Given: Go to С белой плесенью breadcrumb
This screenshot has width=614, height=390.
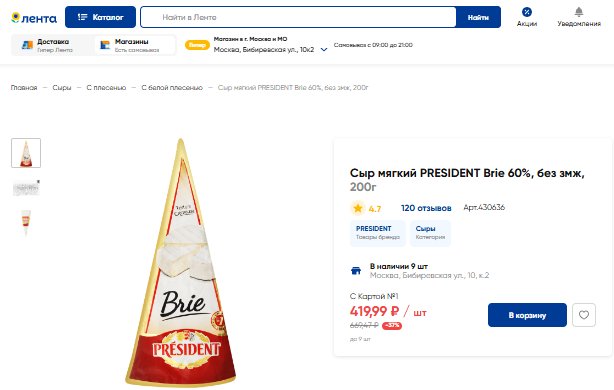Looking at the screenshot, I should (x=172, y=88).
